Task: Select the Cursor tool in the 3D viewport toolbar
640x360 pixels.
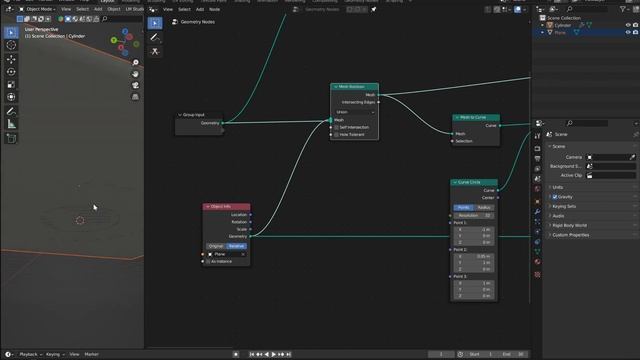Action: pyautogui.click(x=11, y=45)
